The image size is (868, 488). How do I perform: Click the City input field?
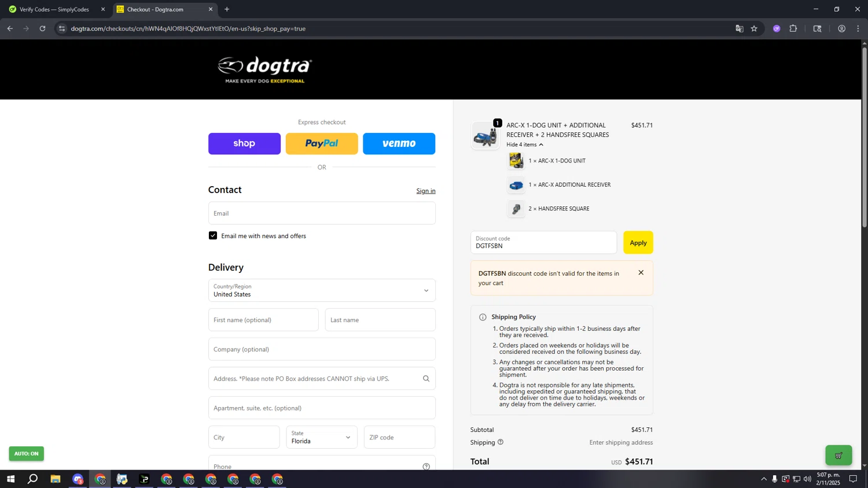pos(244,437)
